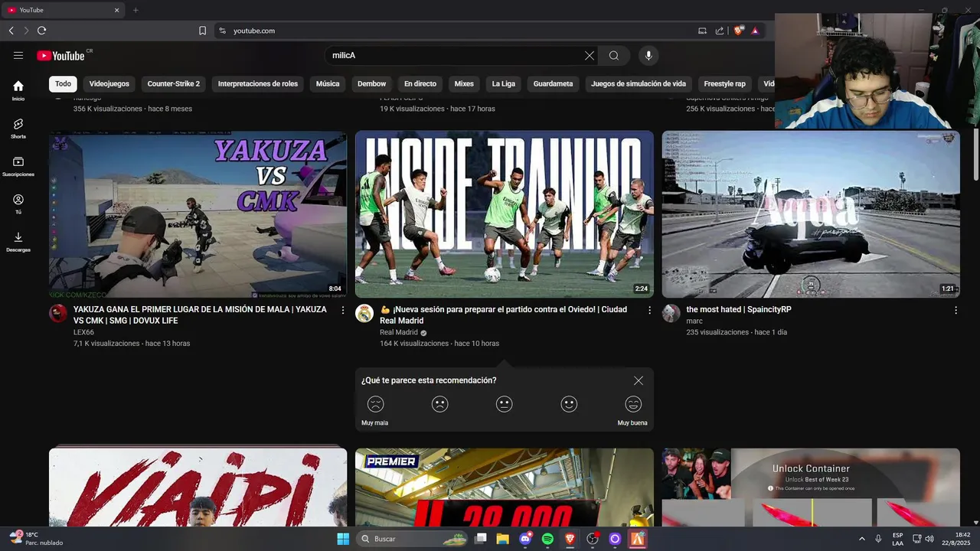Filter by Juegos de simulación de vida chip
Image resolution: width=980 pixels, height=551 pixels.
pyautogui.click(x=639, y=84)
